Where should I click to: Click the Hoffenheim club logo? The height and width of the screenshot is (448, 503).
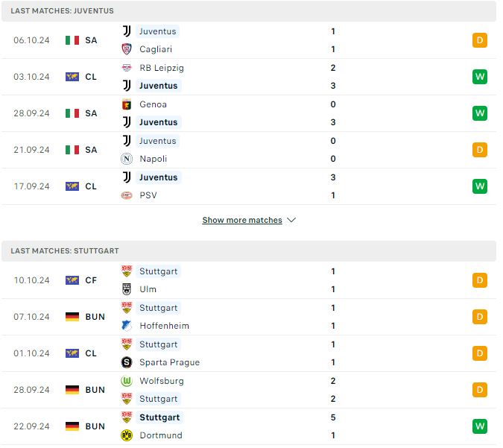[127, 326]
